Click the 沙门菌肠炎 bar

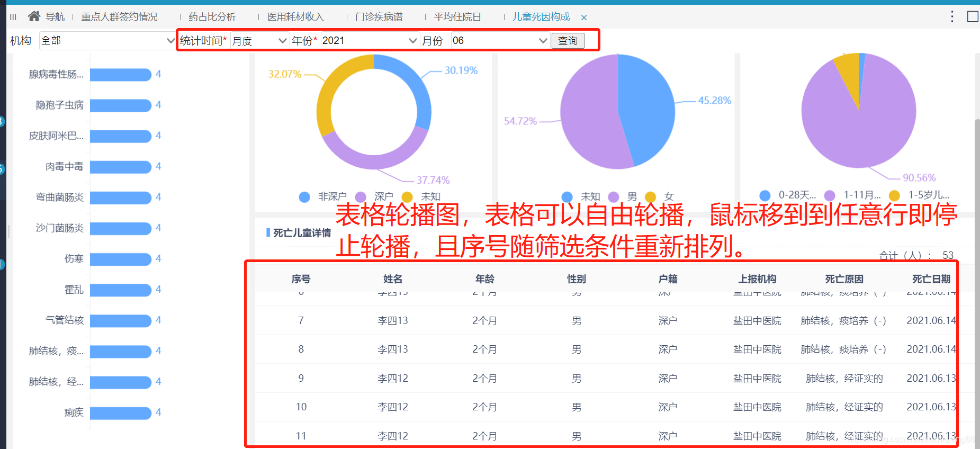point(121,228)
